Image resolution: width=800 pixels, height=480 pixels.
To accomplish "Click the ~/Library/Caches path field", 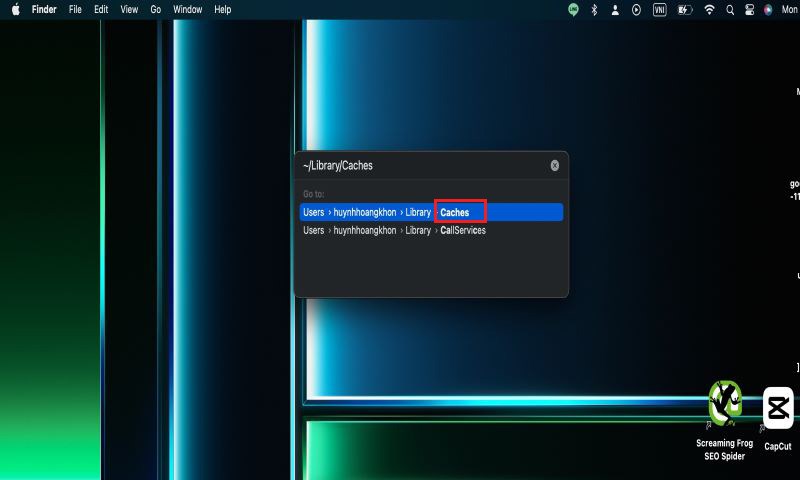I will (420, 165).
